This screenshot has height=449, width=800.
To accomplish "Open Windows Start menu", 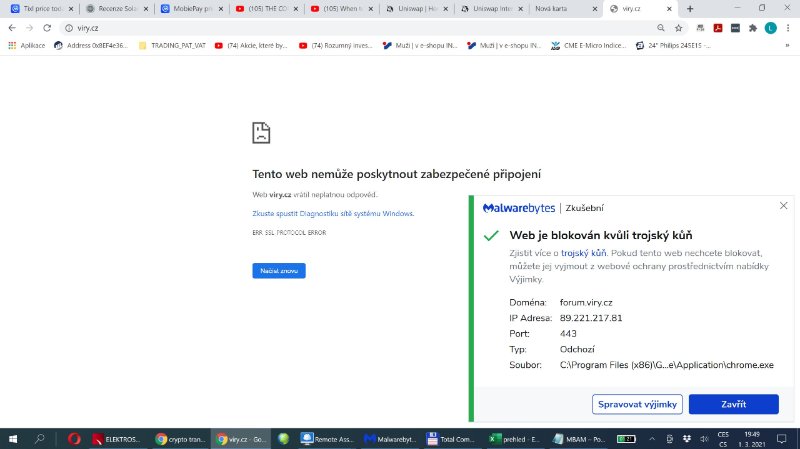I will click(x=13, y=439).
